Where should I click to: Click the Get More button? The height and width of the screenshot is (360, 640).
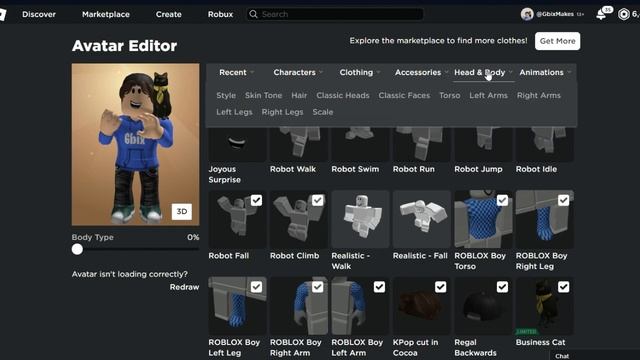tap(558, 41)
